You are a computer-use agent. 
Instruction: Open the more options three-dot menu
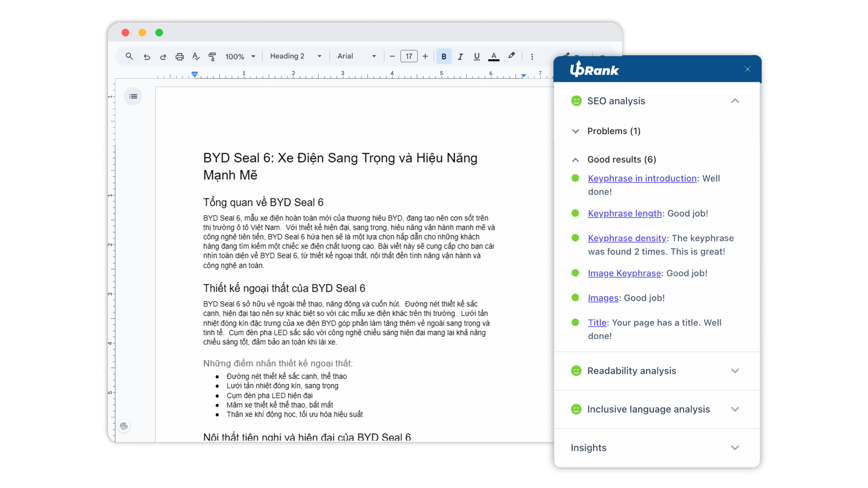pos(532,57)
